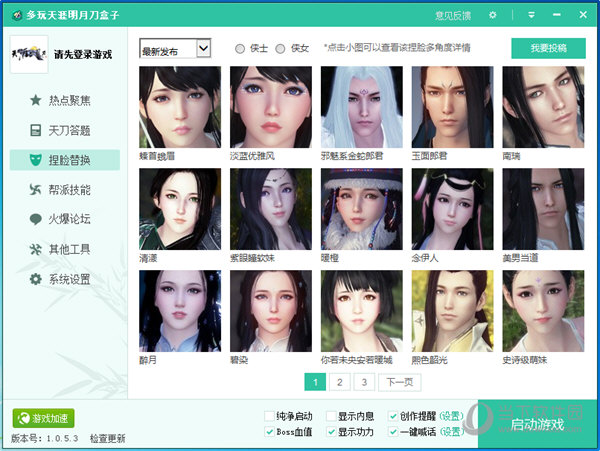This screenshot has height=451, width=600.
Task: Enable the 显示内息 checkbox
Action: click(x=331, y=416)
